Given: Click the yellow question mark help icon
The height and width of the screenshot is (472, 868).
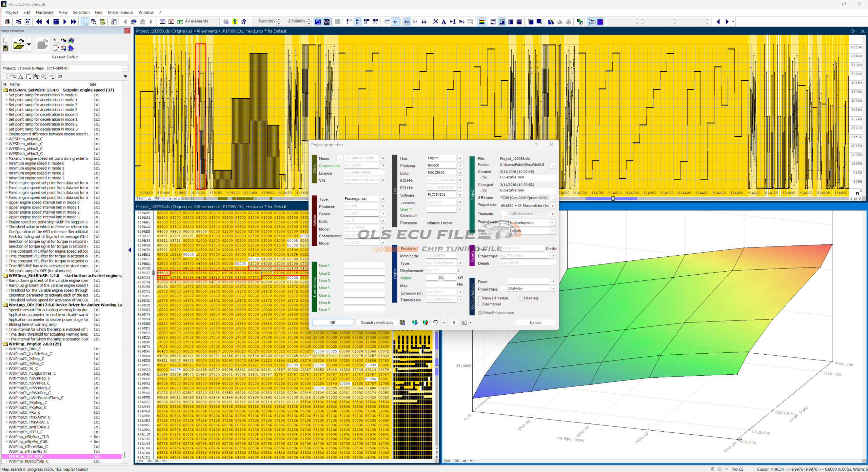Looking at the screenshot, I should tap(235, 22).
